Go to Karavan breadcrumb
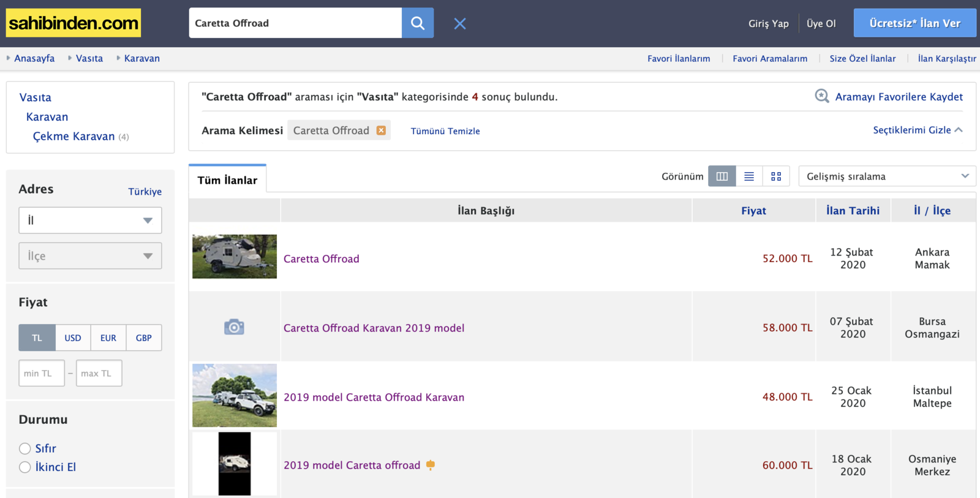980x498 pixels. pyautogui.click(x=142, y=58)
